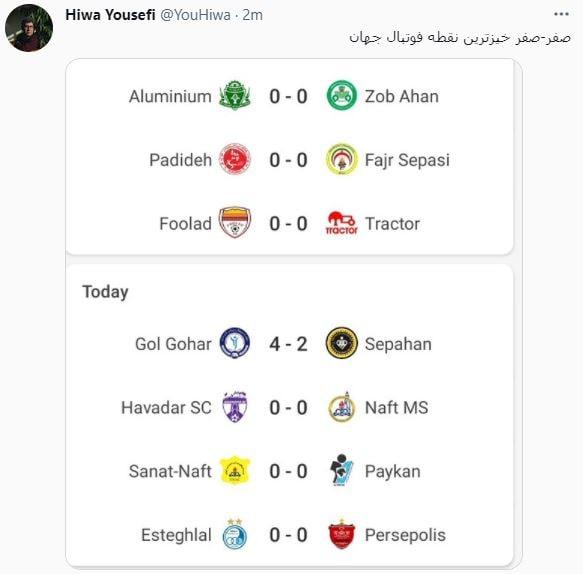Open the @YouHiwa handle link
The image size is (583, 574).
pos(196,15)
